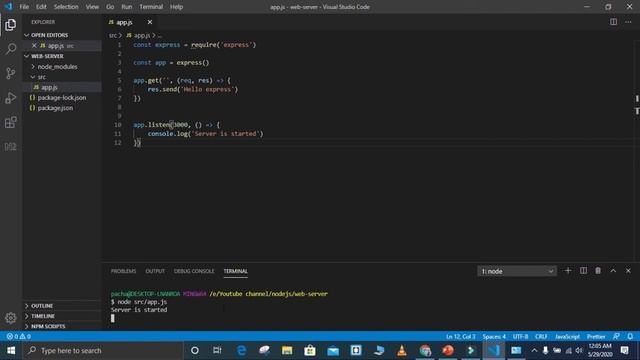Close the app.js editor tab
Screen dimensions: 640x360
point(150,22)
